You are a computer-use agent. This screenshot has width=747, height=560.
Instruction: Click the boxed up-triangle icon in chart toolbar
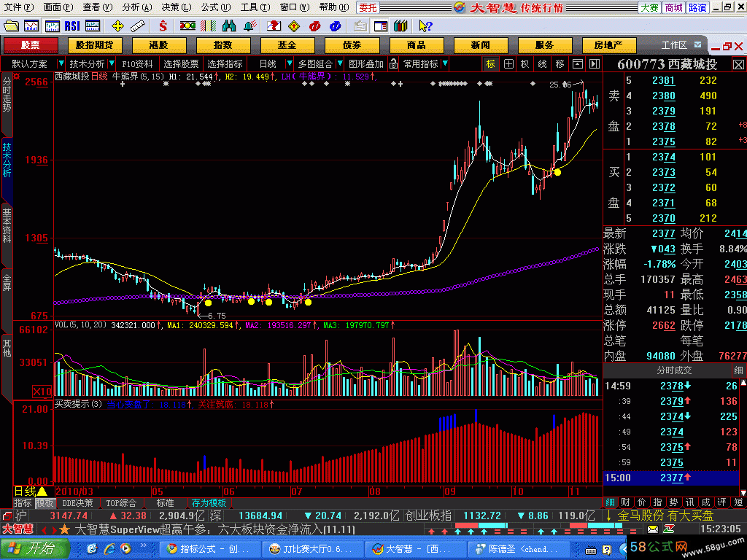578,64
